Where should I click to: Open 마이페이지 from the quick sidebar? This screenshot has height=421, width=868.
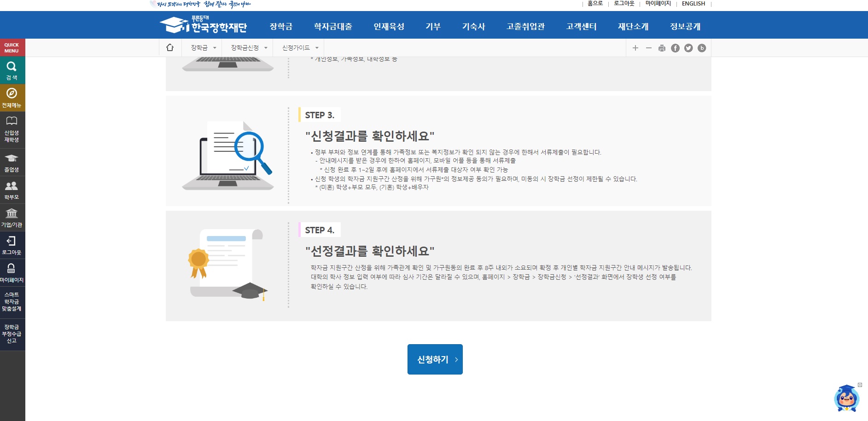pyautogui.click(x=12, y=271)
